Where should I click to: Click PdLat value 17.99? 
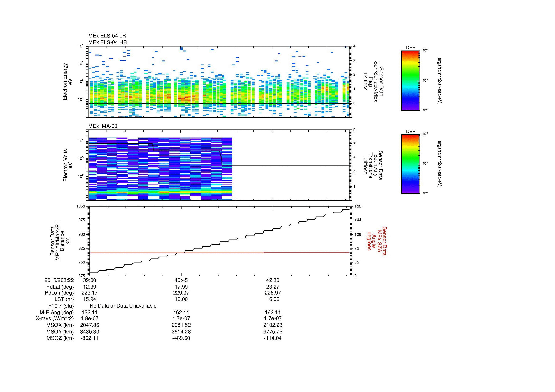tap(181, 287)
